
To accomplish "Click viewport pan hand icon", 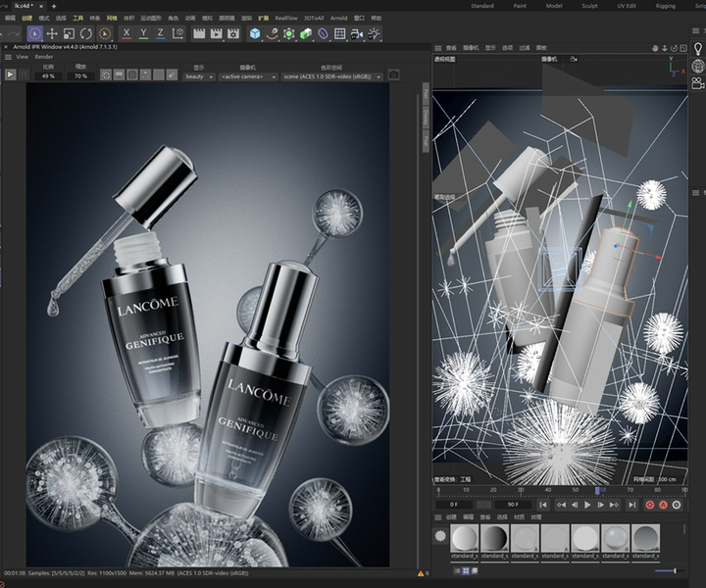I will 655,48.
